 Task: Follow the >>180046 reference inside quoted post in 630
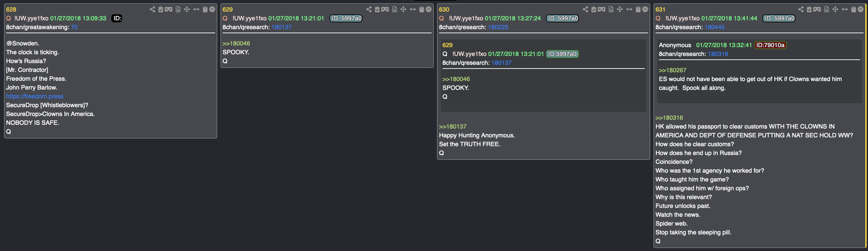[x=456, y=79]
